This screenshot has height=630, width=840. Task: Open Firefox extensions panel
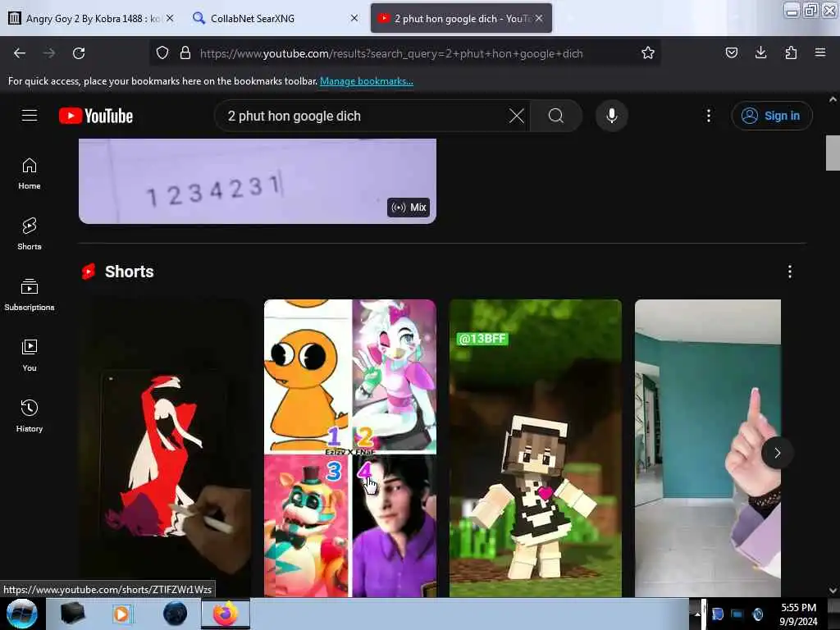(x=791, y=53)
